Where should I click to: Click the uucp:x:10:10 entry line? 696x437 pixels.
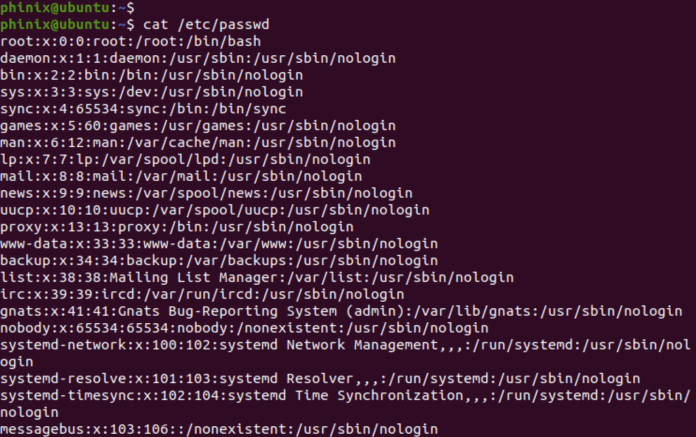[x=215, y=210]
